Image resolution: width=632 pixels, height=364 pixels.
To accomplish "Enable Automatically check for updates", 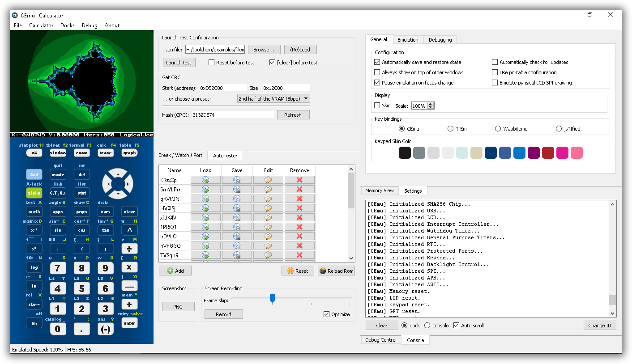I will click(495, 62).
